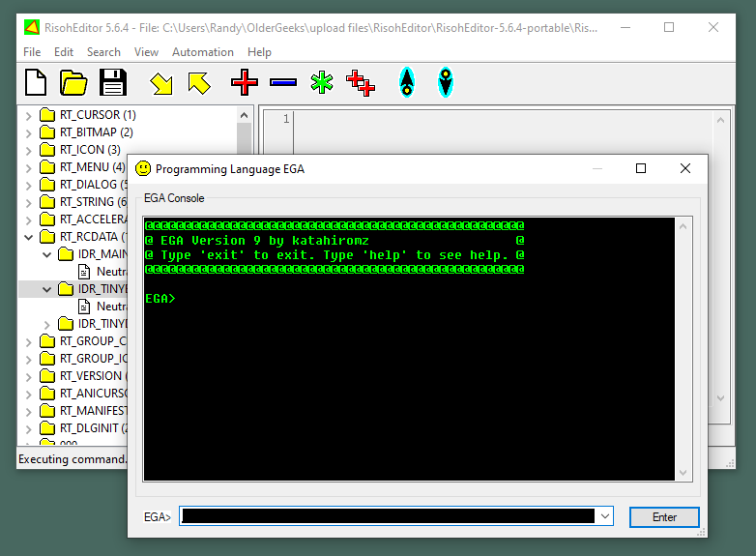Click the green asterisk toolbar icon
The image size is (756, 556).
322,82
